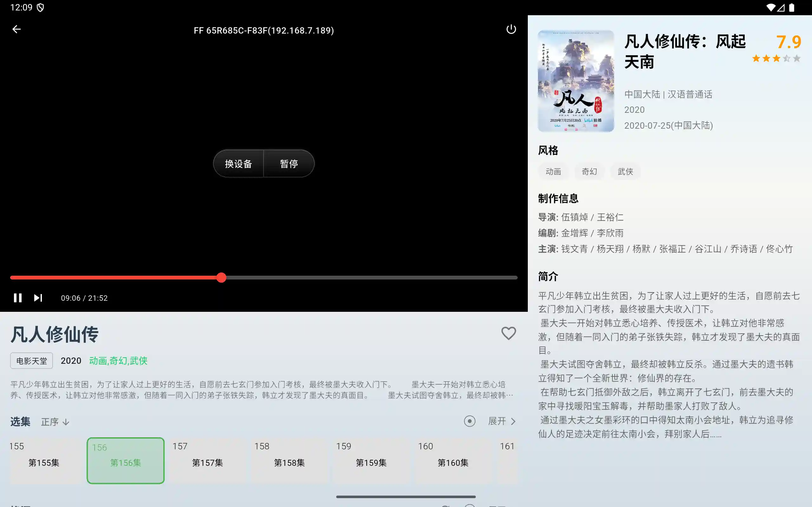The width and height of the screenshot is (812, 507).
Task: Go back using the back arrow
Action: click(16, 29)
